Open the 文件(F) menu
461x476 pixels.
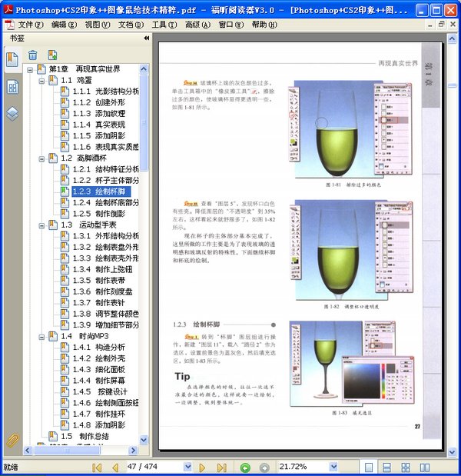click(x=31, y=25)
